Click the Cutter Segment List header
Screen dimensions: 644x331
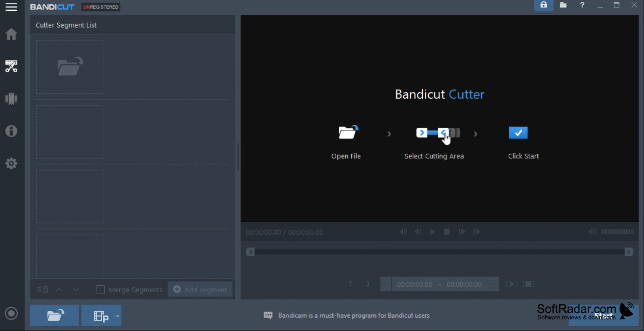click(x=66, y=25)
